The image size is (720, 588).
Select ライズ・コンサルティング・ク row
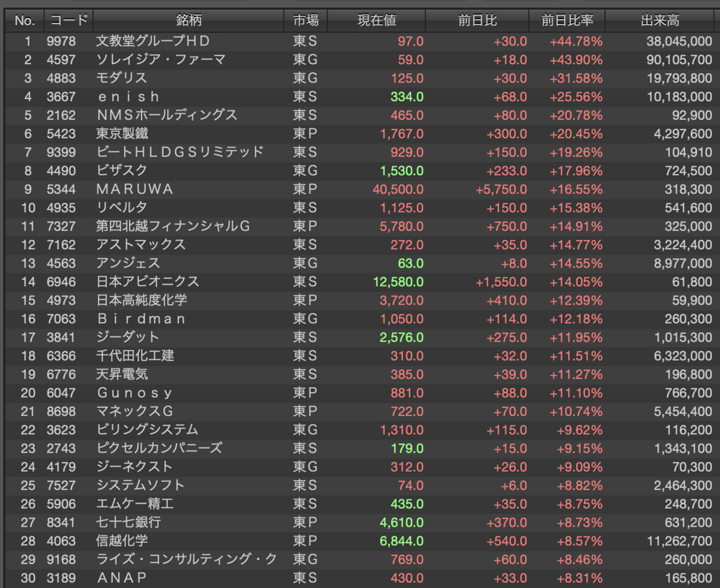click(x=187, y=559)
